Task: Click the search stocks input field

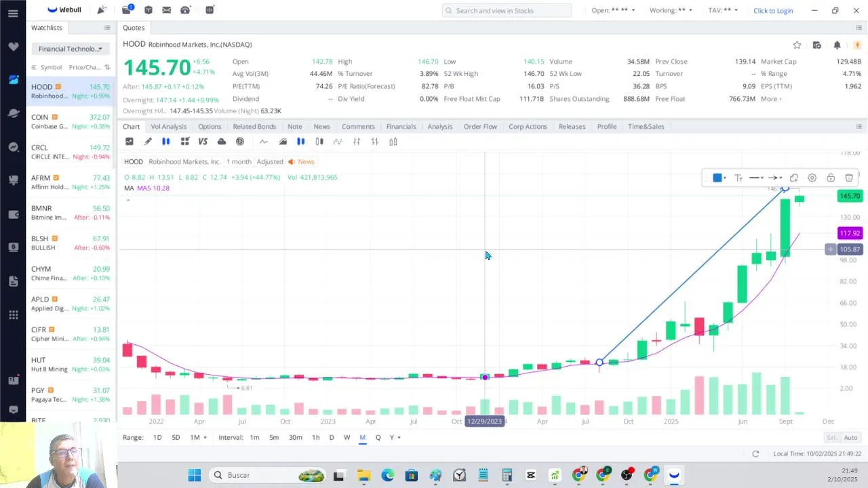Action: (507, 10)
